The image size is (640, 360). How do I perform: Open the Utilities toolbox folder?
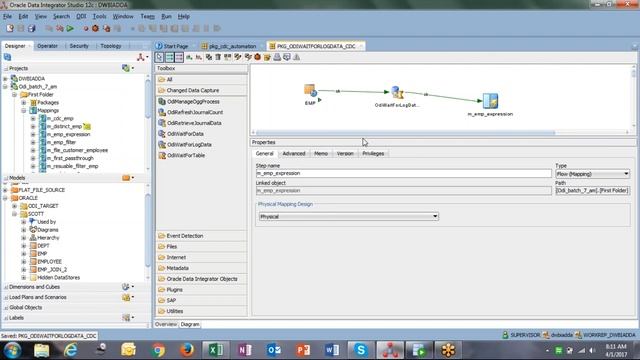pyautogui.click(x=202, y=311)
